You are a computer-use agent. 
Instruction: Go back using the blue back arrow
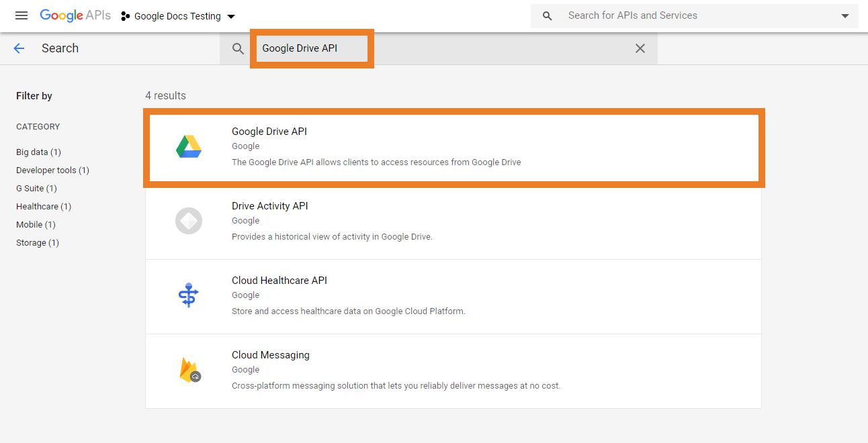(19, 48)
